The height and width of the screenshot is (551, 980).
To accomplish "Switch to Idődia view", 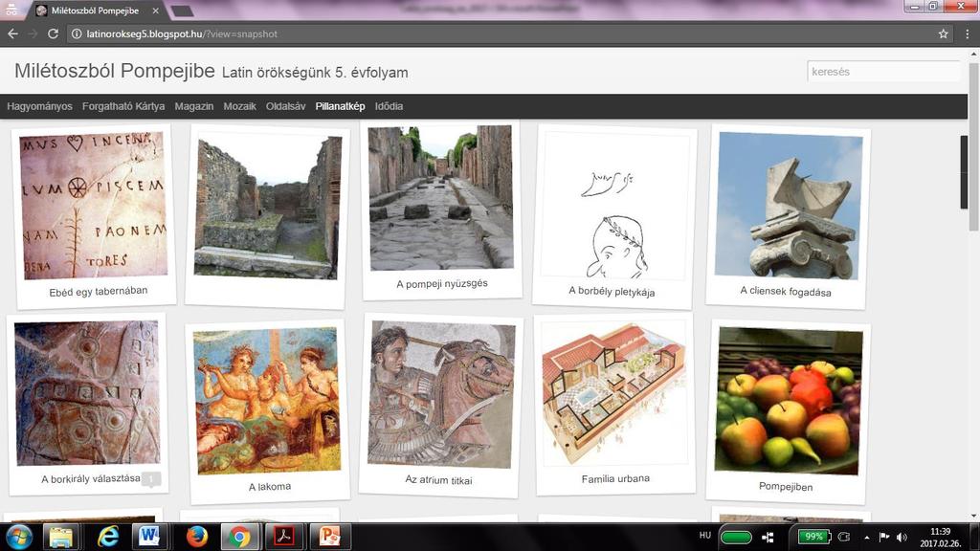I will point(389,106).
